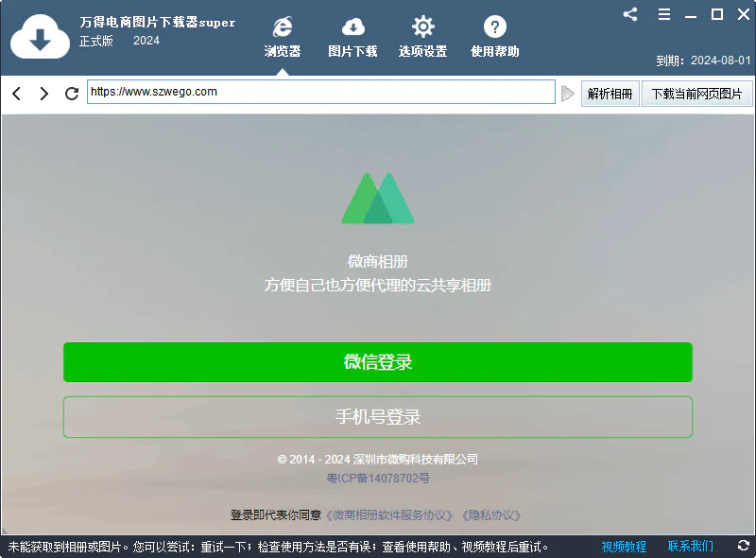This screenshot has width=756, height=558.
Task: Focus the URL address field
Action: 321,92
